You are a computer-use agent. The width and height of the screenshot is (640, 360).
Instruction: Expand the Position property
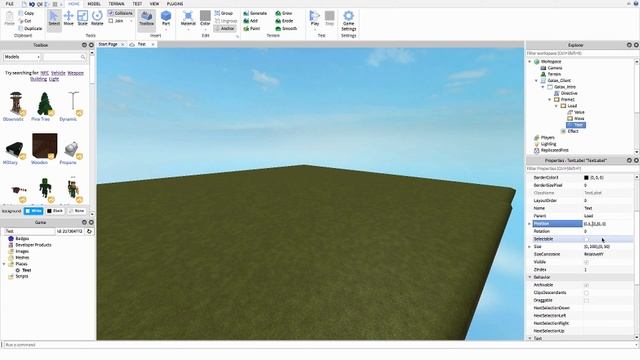pyautogui.click(x=529, y=224)
